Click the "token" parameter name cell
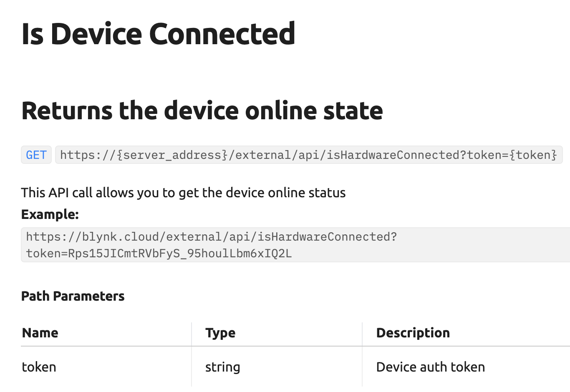The width and height of the screenshot is (570, 392). 39,367
